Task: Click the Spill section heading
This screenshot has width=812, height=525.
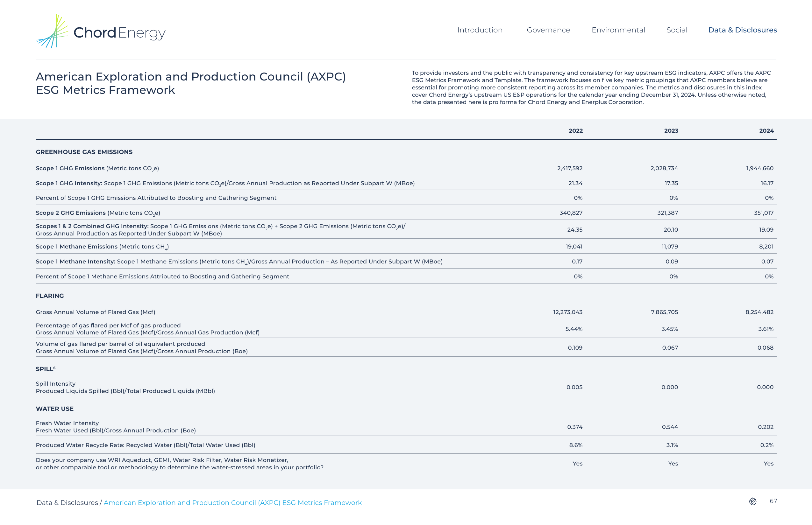Action: click(x=46, y=369)
